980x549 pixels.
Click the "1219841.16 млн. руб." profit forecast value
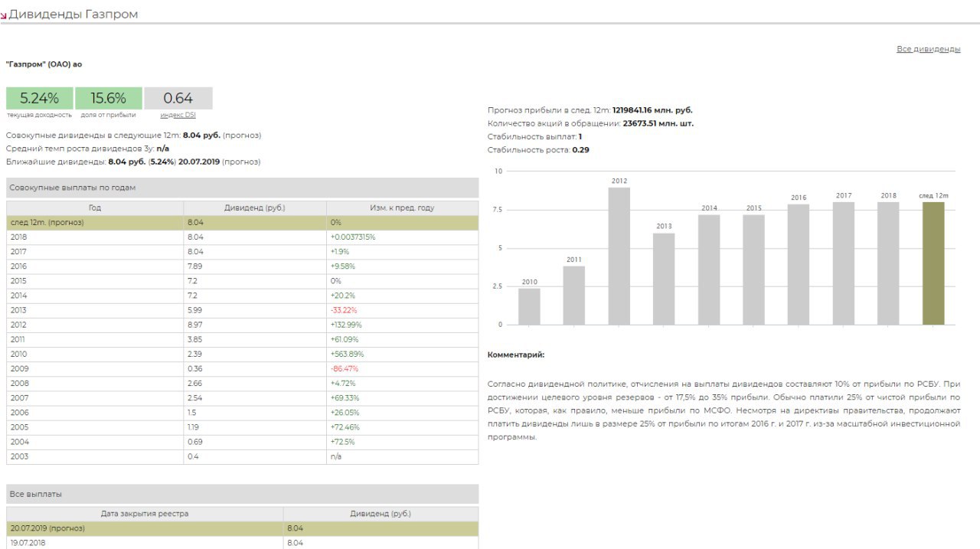[x=652, y=110]
